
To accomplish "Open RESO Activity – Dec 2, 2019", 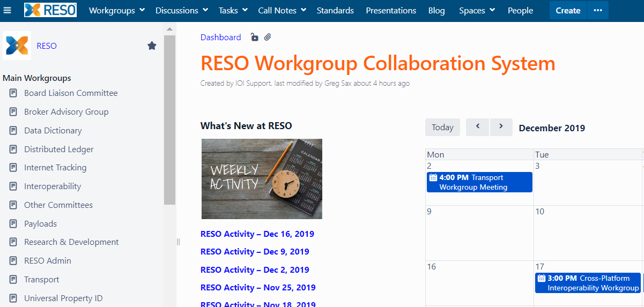I will tap(255, 270).
